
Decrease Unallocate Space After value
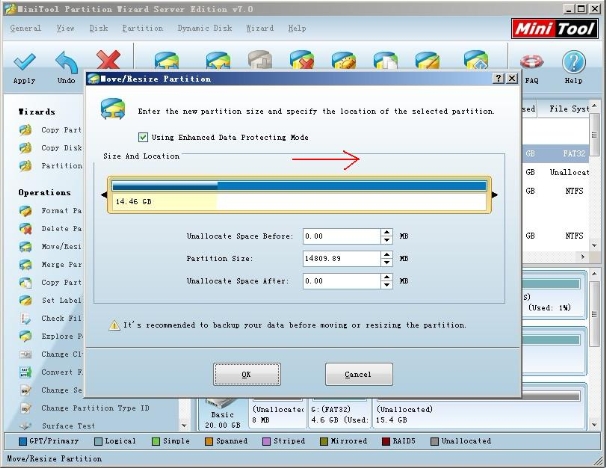[x=386, y=285]
